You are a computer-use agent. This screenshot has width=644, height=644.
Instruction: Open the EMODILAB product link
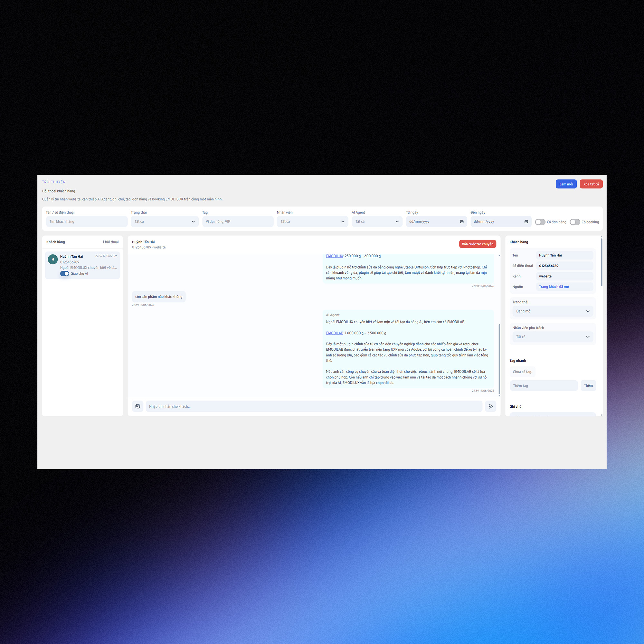pos(334,333)
